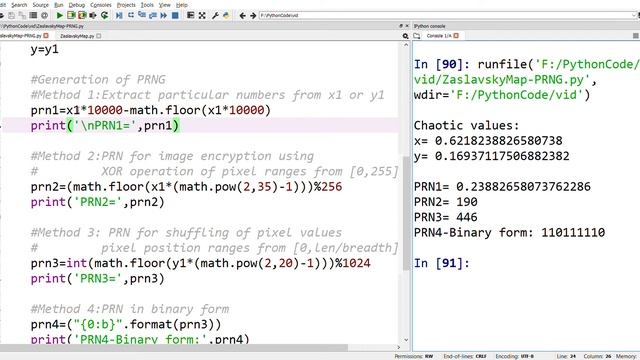The image size is (640, 360).
Task: Run selection or current line icon
Action: (x=93, y=16)
